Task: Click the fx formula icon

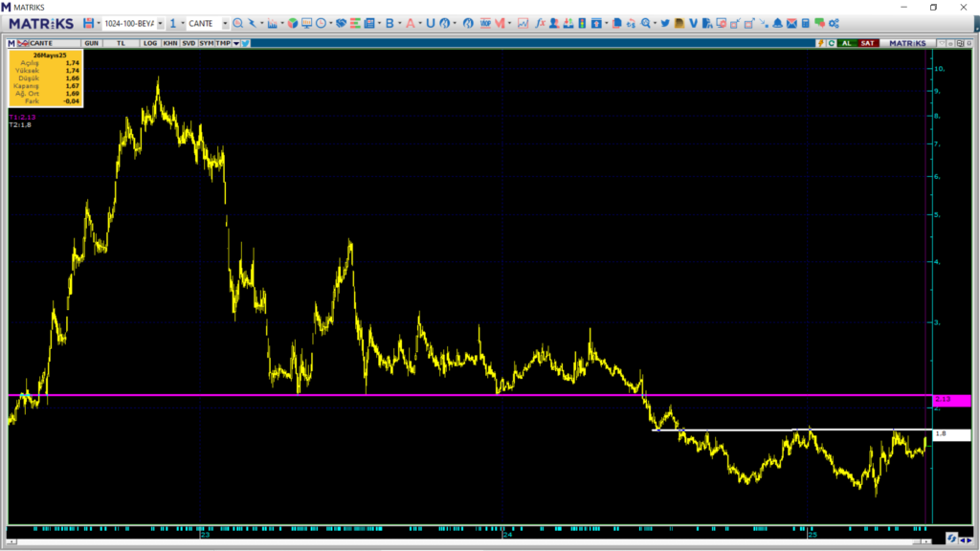Action: coord(540,23)
